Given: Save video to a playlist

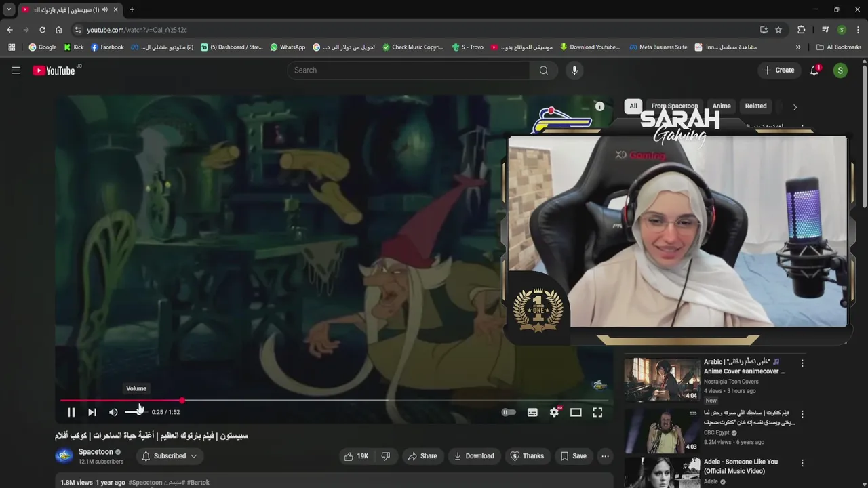Looking at the screenshot, I should click(x=574, y=456).
